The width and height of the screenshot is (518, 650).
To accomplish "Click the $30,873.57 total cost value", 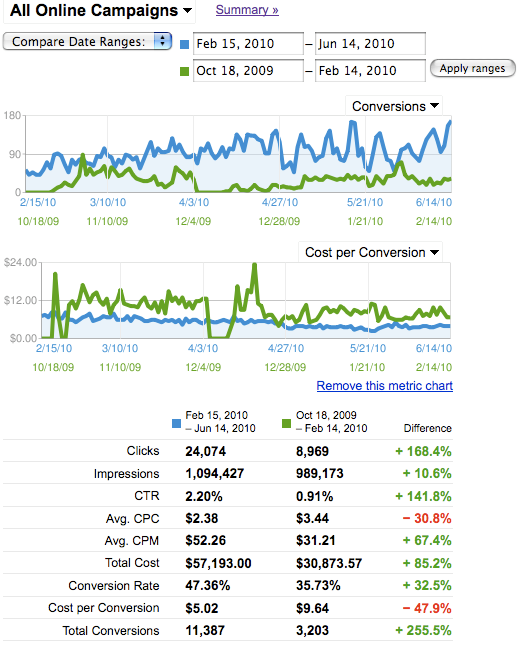I will (x=329, y=563).
